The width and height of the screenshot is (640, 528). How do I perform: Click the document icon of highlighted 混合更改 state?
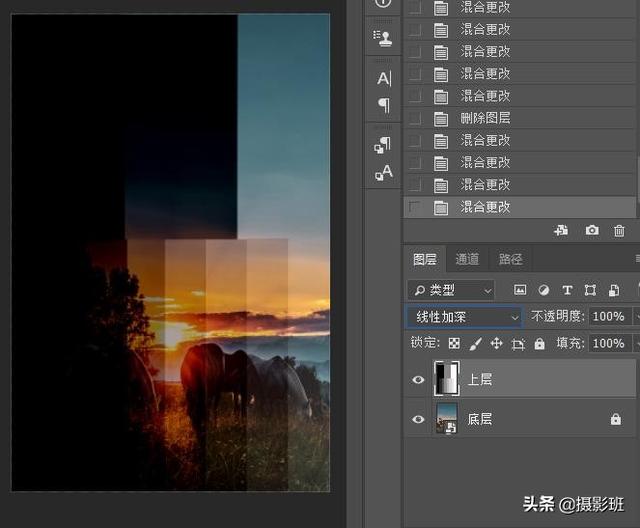pyautogui.click(x=441, y=208)
